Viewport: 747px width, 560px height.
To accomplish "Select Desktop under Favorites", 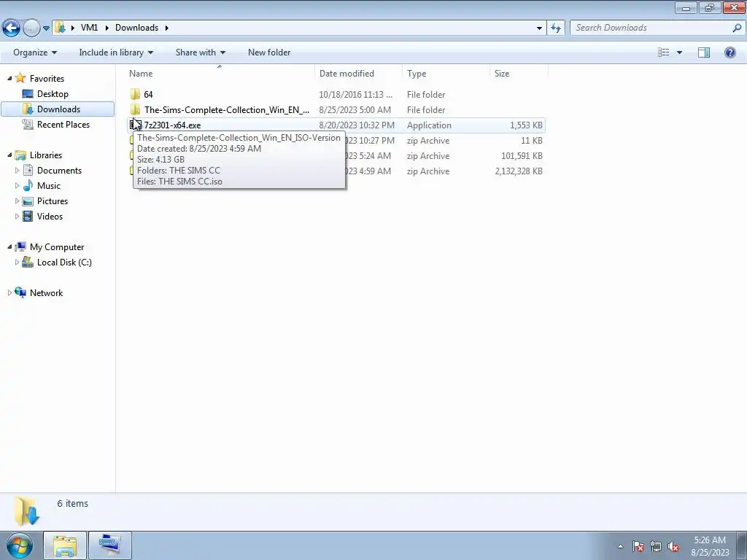I will click(53, 94).
